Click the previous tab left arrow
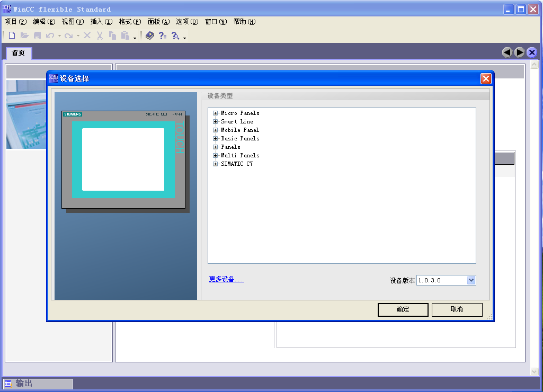543x392 pixels. (507, 52)
